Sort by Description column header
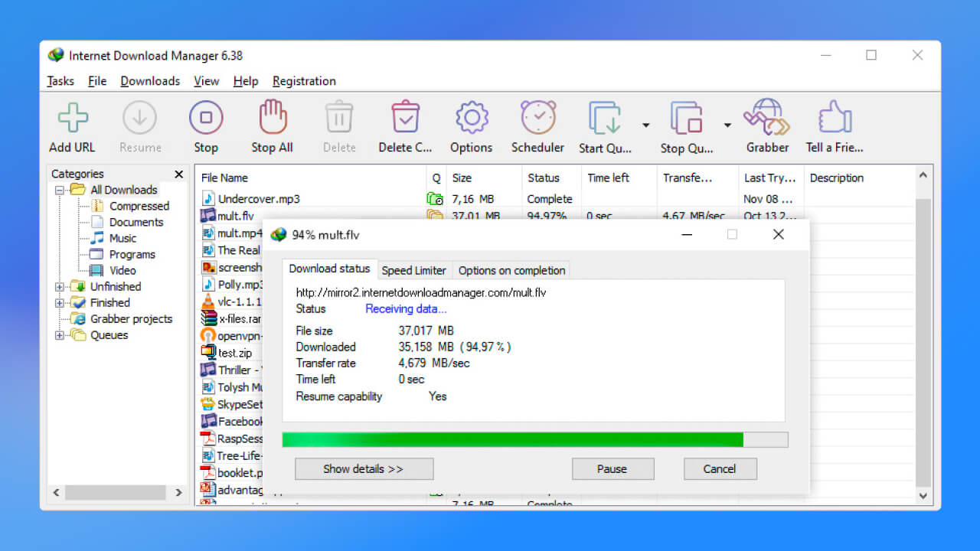 point(859,178)
